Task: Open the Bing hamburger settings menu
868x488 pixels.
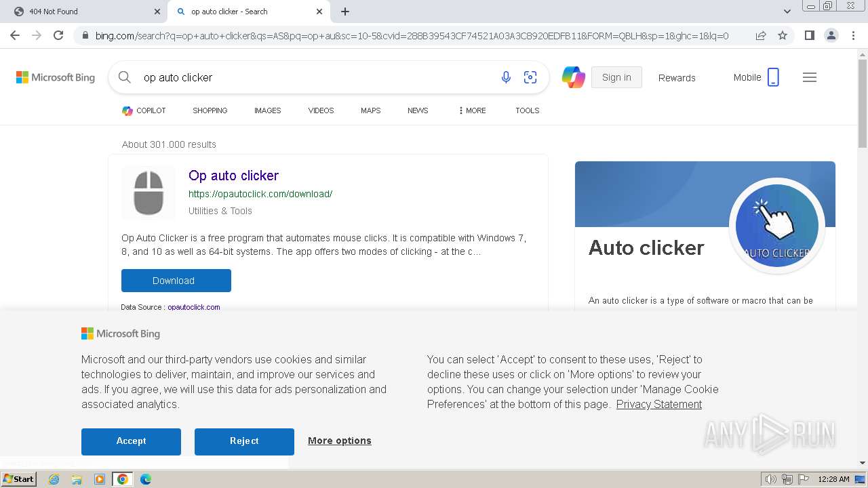Action: coord(810,77)
